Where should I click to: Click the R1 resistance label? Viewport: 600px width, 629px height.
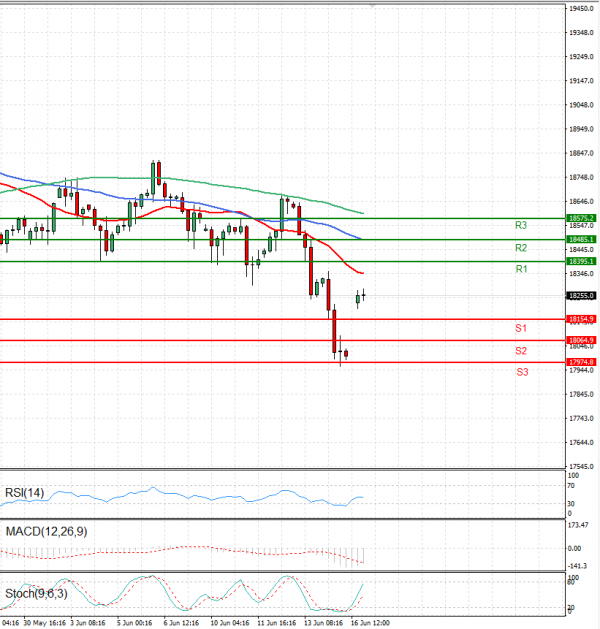(521, 269)
